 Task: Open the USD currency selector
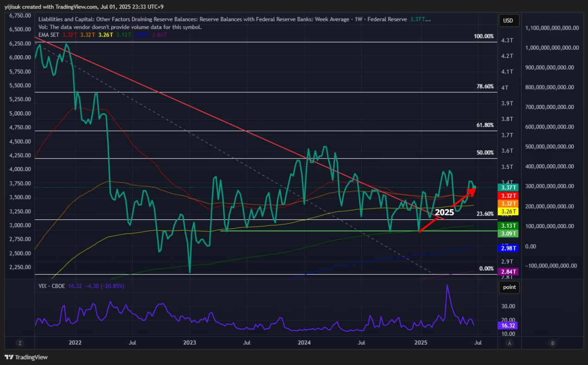click(508, 21)
